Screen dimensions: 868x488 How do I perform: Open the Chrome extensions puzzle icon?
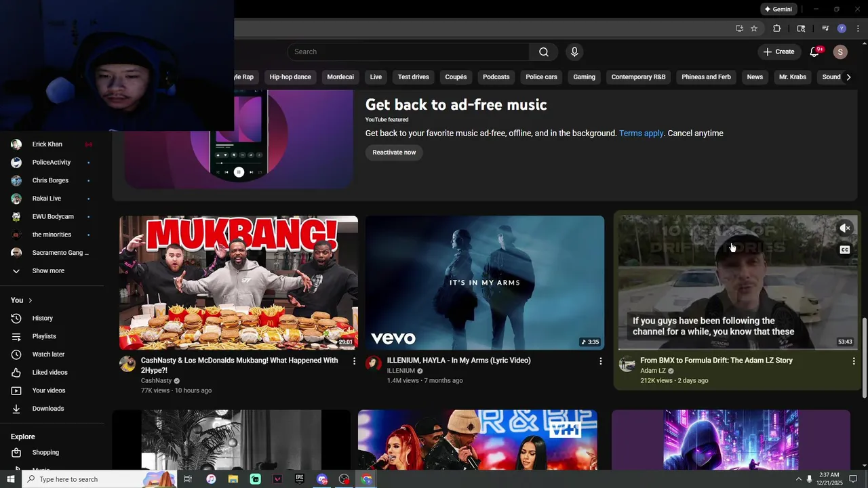777,28
